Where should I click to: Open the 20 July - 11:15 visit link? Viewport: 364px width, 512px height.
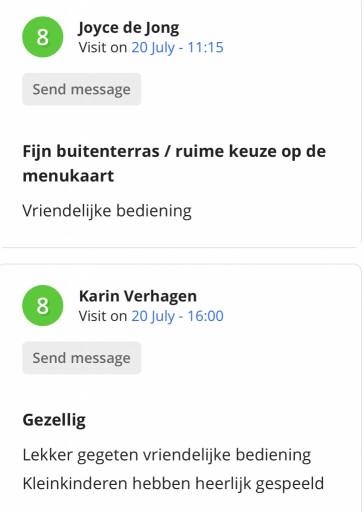[x=177, y=47]
